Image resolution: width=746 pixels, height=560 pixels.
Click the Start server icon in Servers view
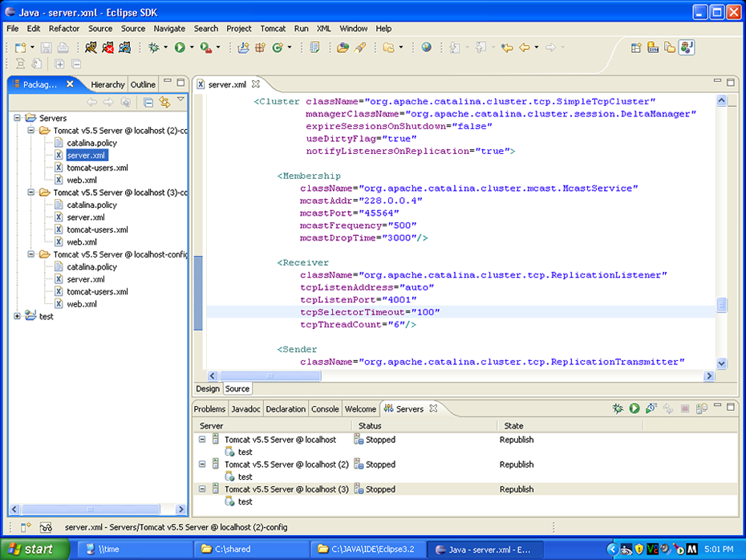[635, 408]
